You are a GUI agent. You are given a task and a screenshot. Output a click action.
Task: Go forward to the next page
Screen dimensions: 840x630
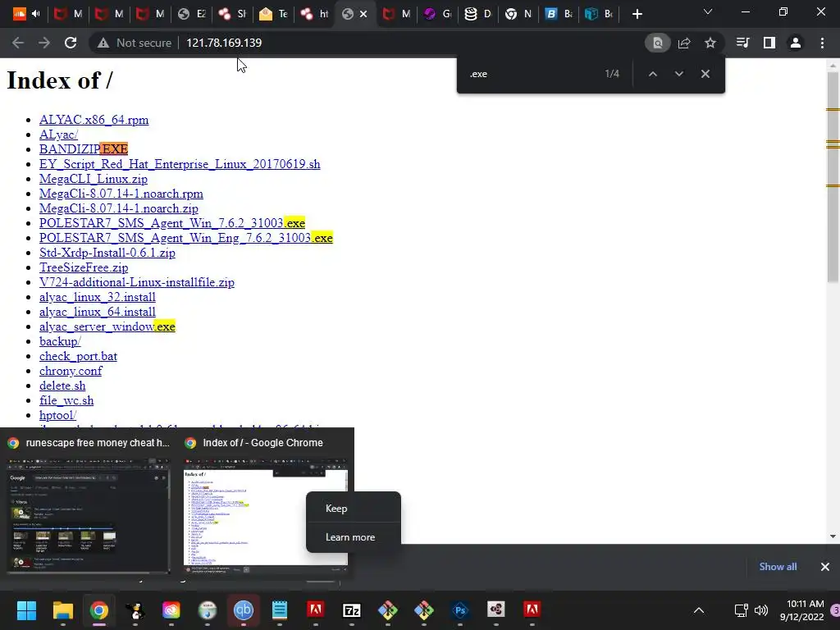(x=44, y=43)
